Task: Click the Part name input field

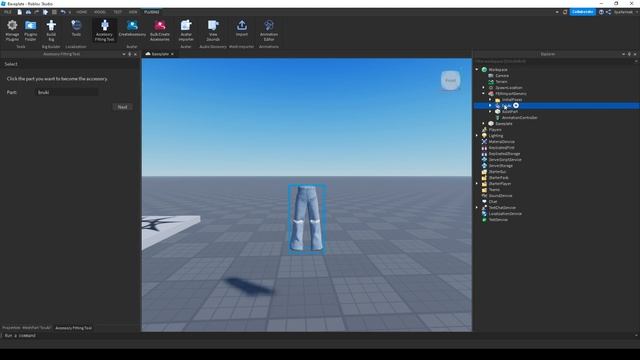Action: click(x=68, y=92)
